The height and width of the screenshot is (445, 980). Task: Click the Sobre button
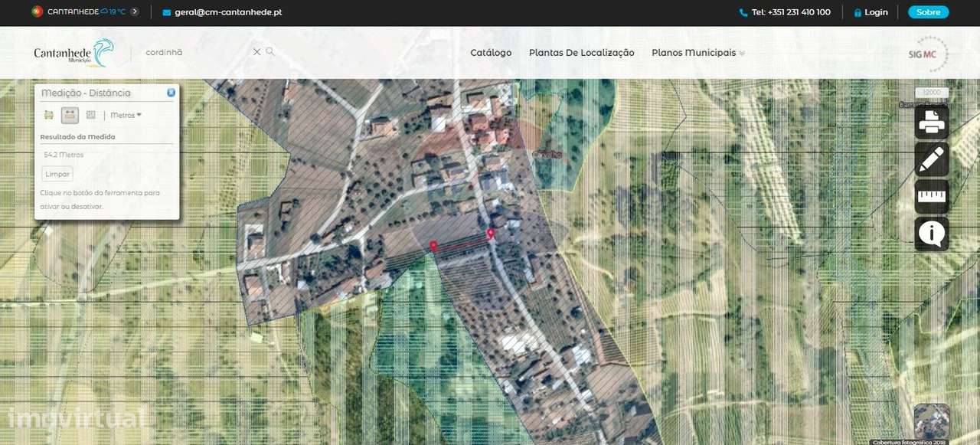[x=928, y=12]
